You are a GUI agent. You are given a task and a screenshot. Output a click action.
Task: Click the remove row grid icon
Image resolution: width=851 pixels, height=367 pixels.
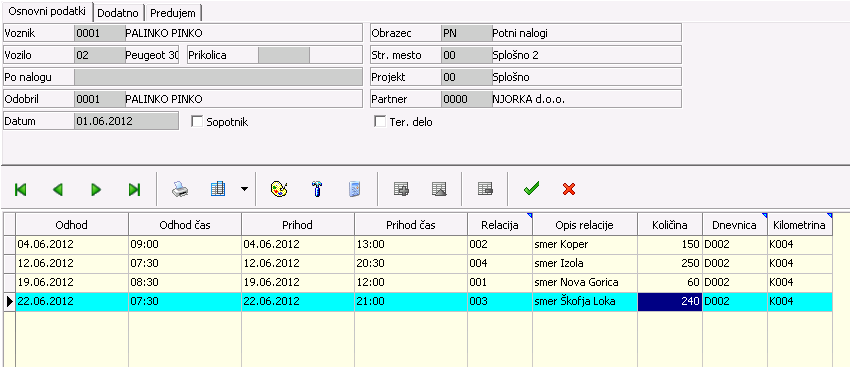click(x=485, y=189)
